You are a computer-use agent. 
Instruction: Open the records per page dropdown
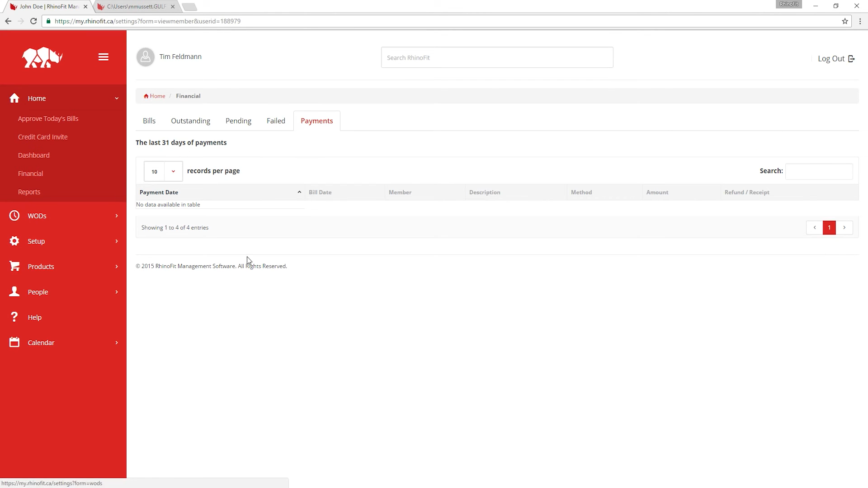(163, 171)
